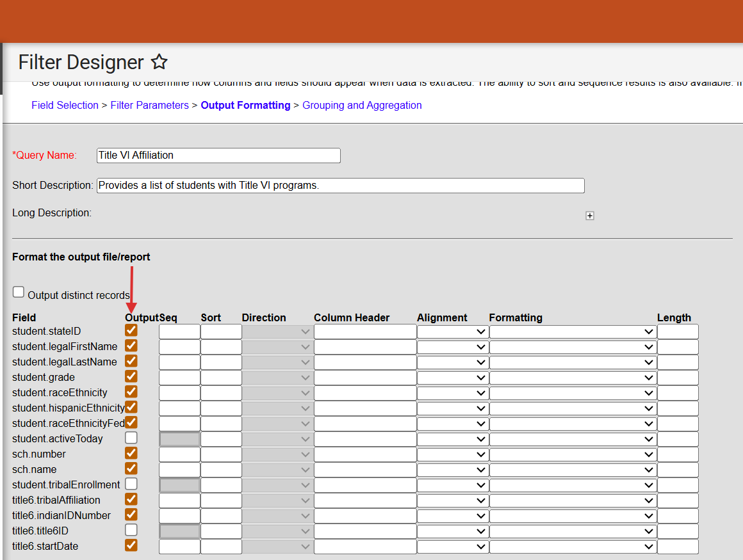Click the student.raceEthnicityFed field name

pyautogui.click(x=69, y=423)
